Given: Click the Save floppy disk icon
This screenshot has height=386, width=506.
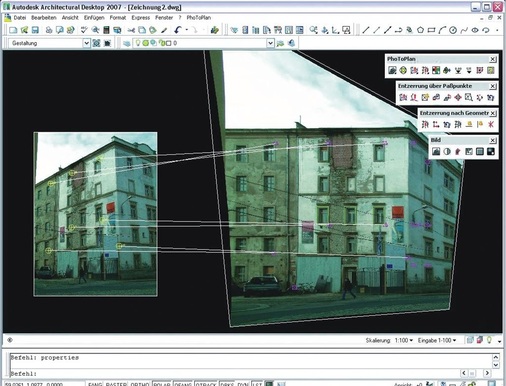Looking at the screenshot, I should tap(35, 30).
